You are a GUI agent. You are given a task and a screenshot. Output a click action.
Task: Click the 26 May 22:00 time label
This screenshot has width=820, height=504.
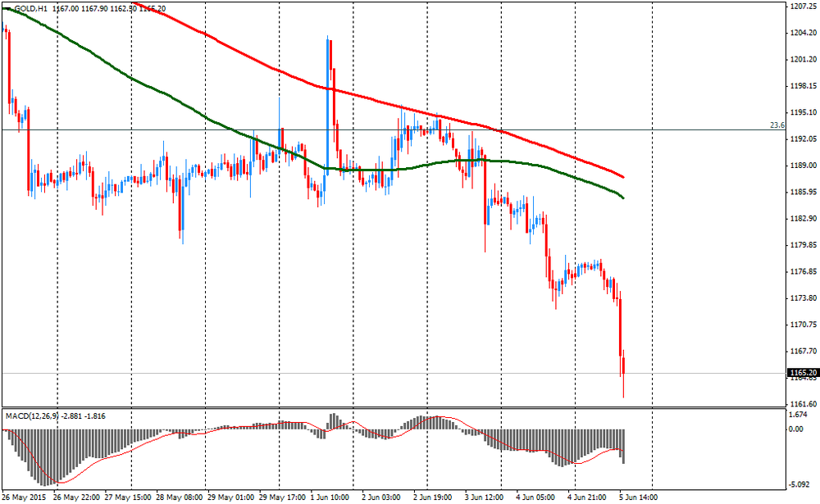(x=77, y=497)
